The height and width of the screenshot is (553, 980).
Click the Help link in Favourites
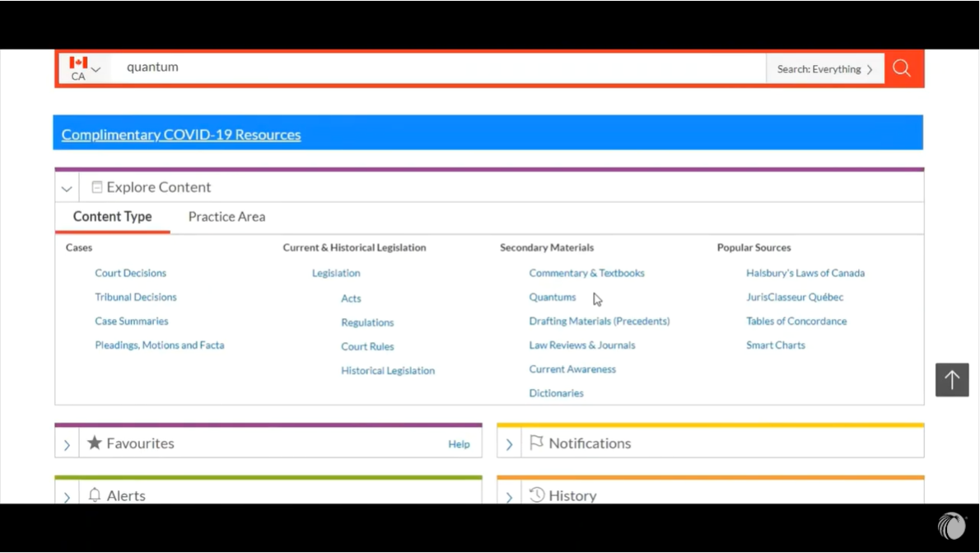click(x=459, y=444)
